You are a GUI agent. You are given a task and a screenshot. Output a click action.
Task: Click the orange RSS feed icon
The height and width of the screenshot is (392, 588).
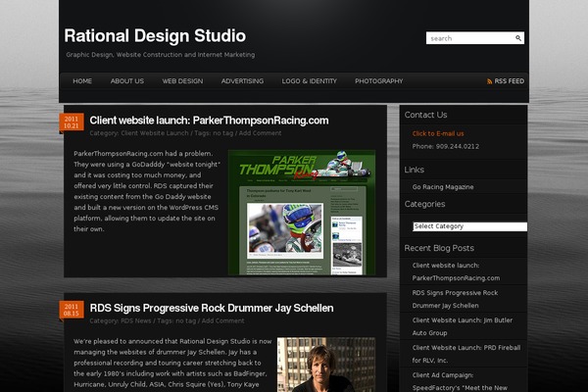489,81
